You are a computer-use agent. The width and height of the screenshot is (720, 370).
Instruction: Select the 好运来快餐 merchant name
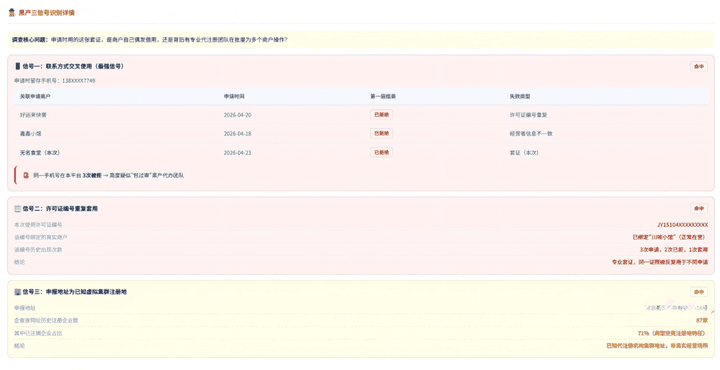(x=33, y=115)
